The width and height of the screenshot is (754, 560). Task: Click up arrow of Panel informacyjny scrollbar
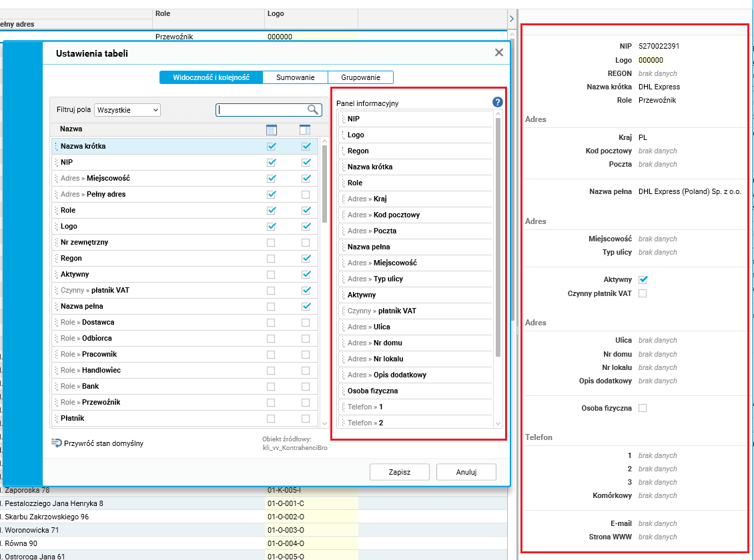(498, 114)
